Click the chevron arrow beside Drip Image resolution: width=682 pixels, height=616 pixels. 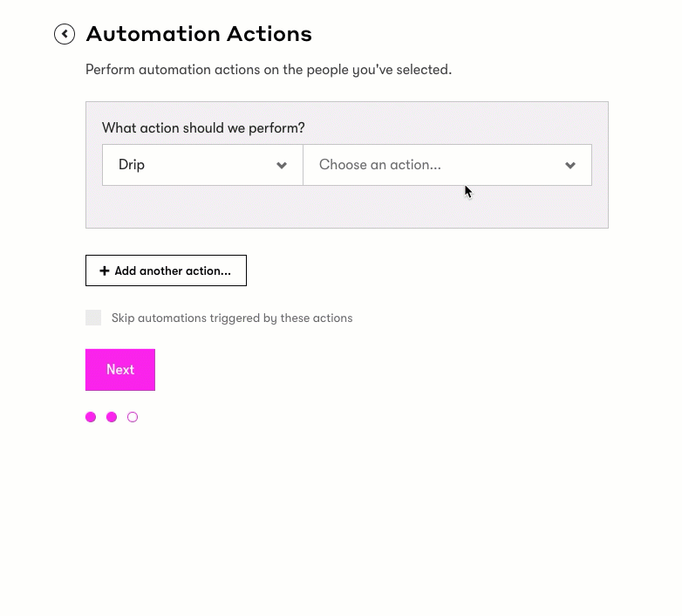coord(282,165)
